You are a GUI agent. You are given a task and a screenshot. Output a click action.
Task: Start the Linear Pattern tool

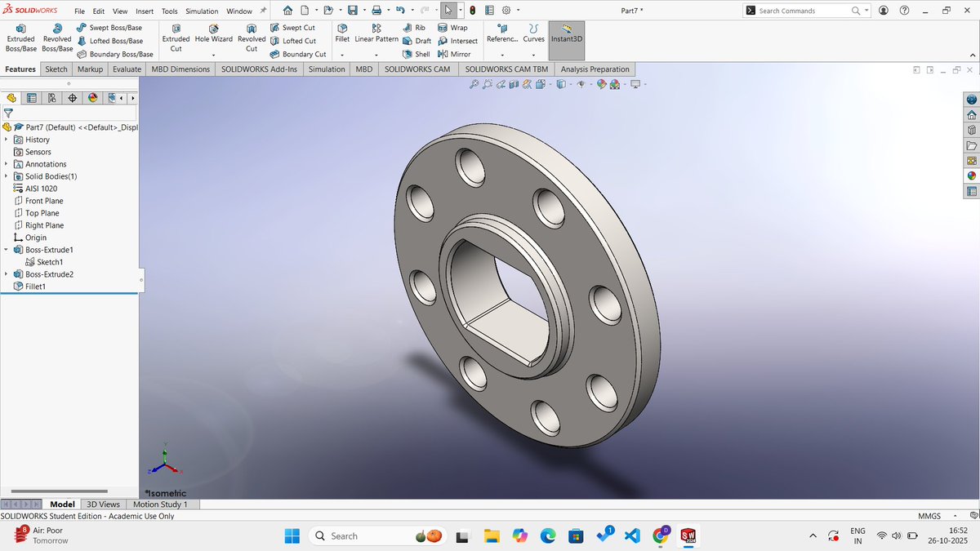376,33
